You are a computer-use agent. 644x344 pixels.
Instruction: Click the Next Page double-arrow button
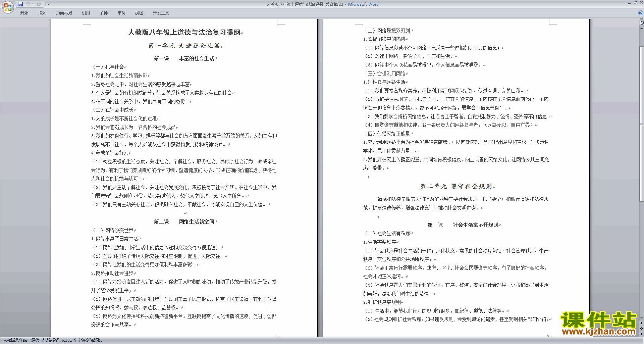641,334
